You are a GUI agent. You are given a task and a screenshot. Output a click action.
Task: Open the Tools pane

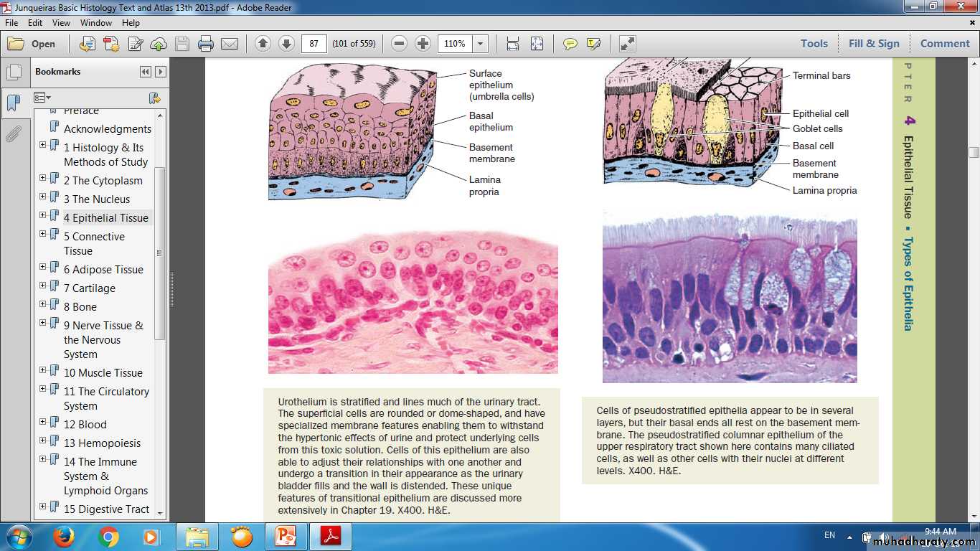tap(814, 44)
